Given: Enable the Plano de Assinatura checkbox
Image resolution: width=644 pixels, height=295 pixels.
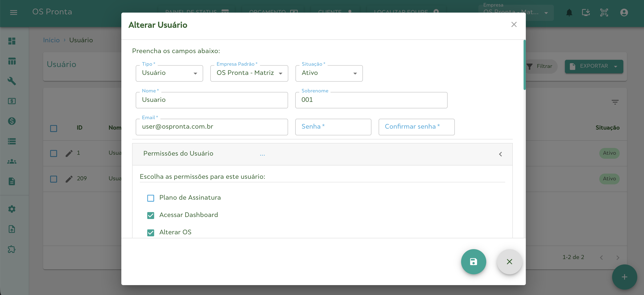Looking at the screenshot, I should [x=151, y=198].
